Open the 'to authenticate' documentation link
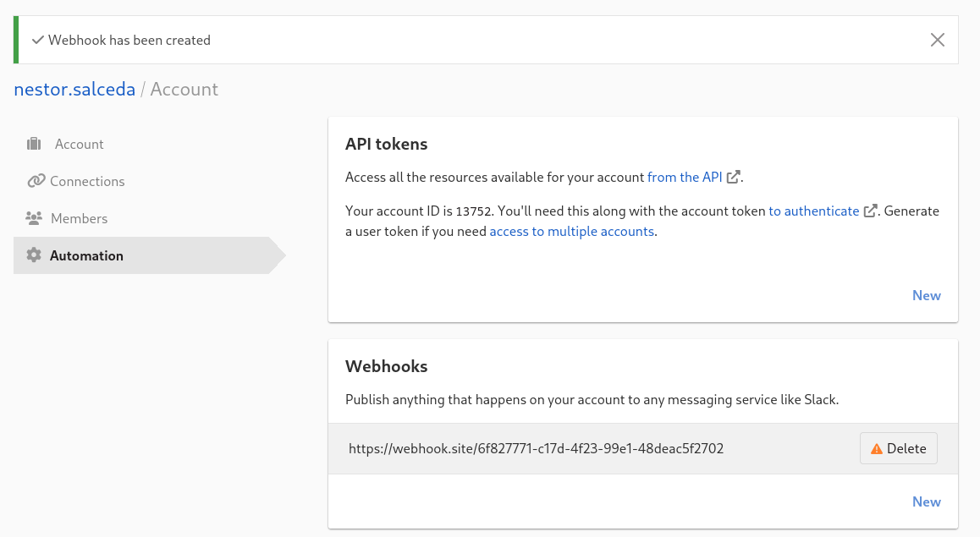Screen dimensions: 980x537 813,211
